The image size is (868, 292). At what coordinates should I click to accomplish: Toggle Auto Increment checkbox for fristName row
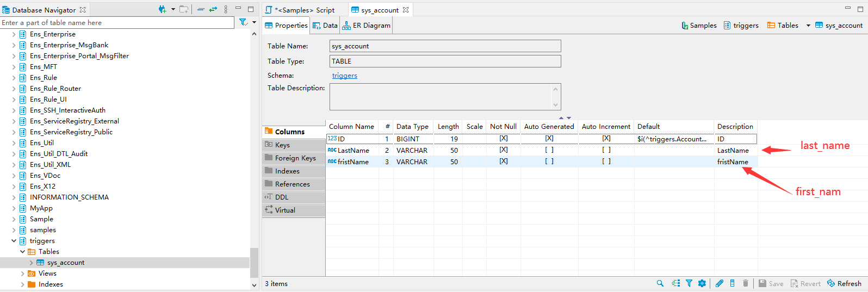pyautogui.click(x=606, y=161)
